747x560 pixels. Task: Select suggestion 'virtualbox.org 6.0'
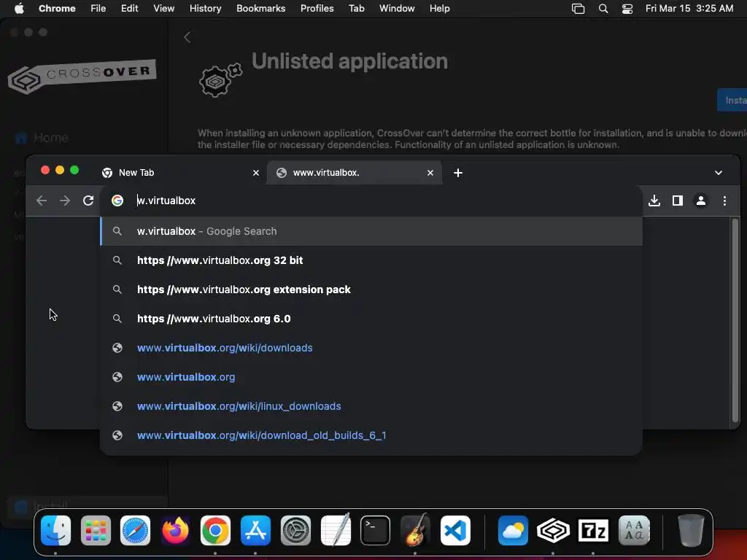371,319
